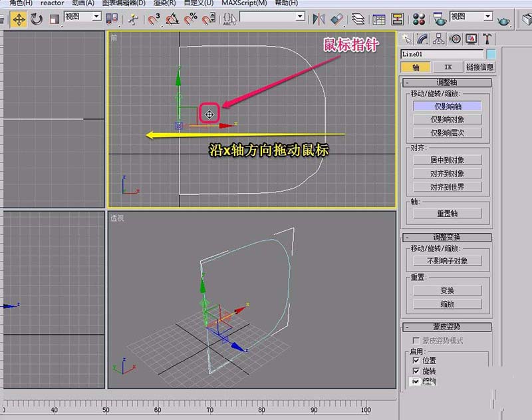Click the 缩放 reset button

(448, 304)
